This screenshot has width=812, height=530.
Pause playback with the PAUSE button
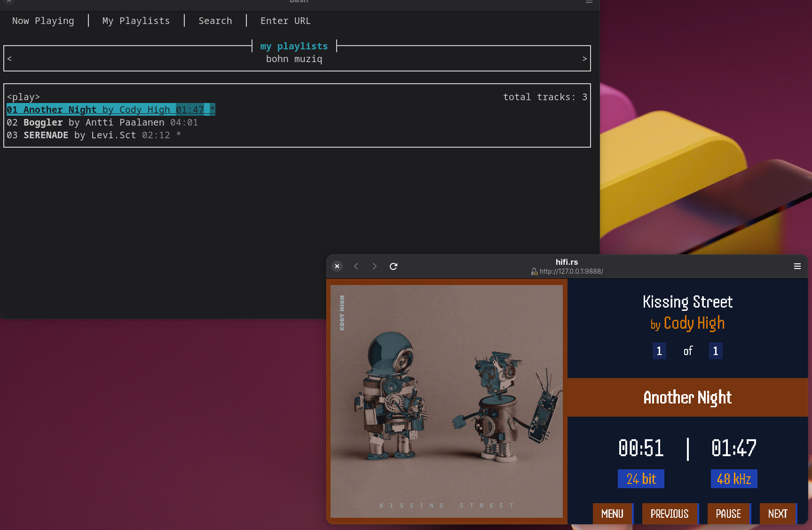coord(728,514)
